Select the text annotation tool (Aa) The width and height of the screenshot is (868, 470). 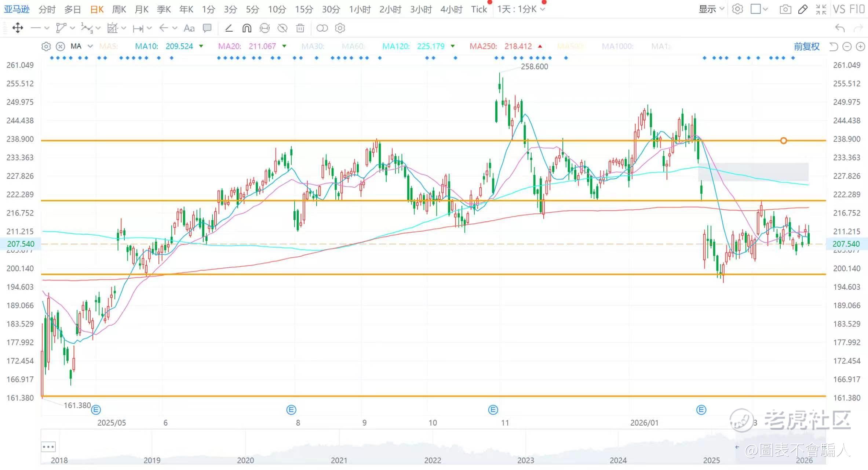[189, 28]
